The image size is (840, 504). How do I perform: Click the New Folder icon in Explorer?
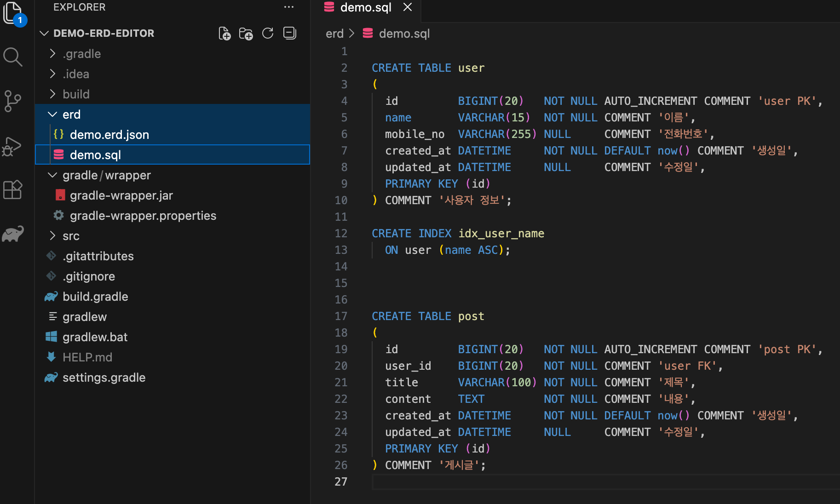pyautogui.click(x=246, y=34)
